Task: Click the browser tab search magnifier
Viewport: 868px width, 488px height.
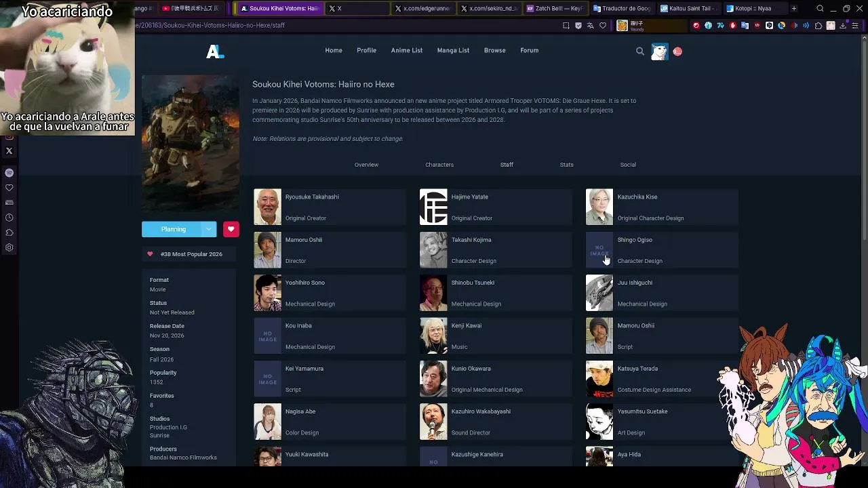Action: (820, 9)
